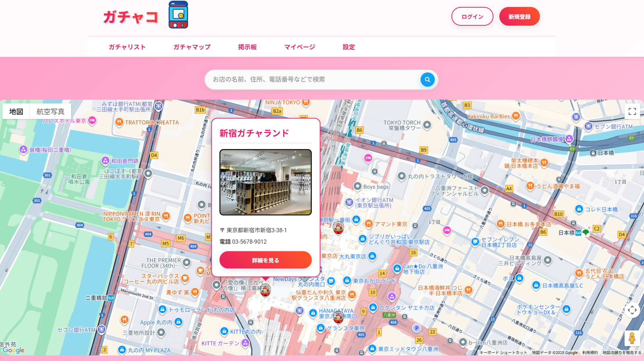Screen dimensions: 644x361
Task: Enter fullscreen with the expand icon top-right
Action: 633,111
